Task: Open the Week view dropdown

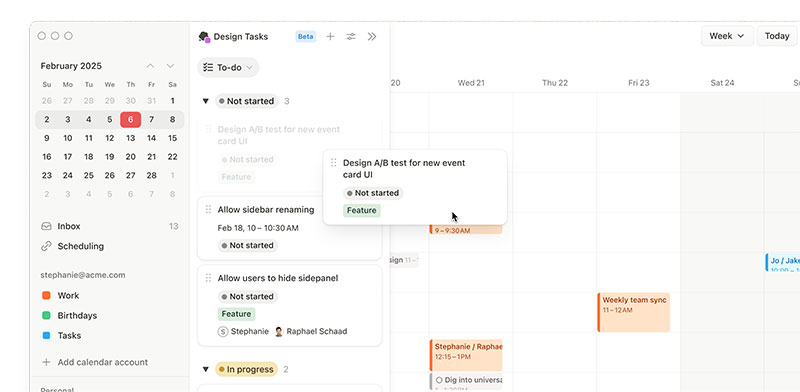Action: 727,36
